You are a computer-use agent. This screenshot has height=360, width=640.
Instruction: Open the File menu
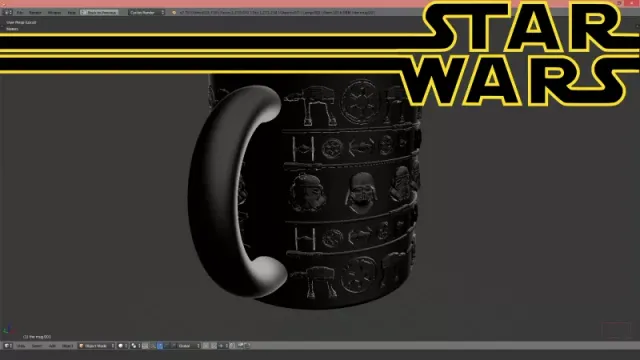click(20, 13)
